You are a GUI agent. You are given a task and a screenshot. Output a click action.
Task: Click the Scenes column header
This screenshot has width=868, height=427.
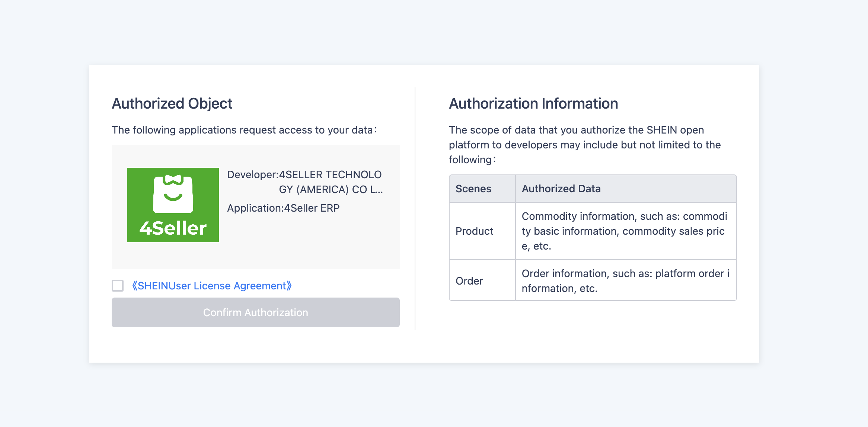point(473,189)
